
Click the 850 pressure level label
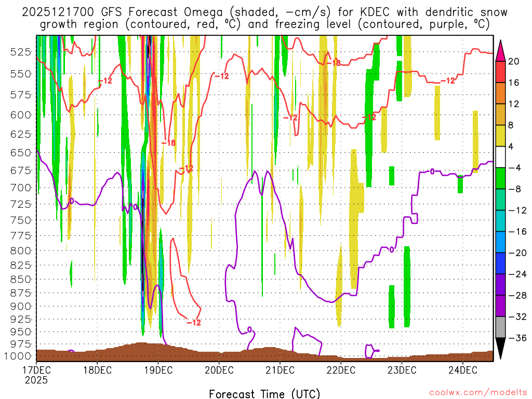click(x=20, y=279)
